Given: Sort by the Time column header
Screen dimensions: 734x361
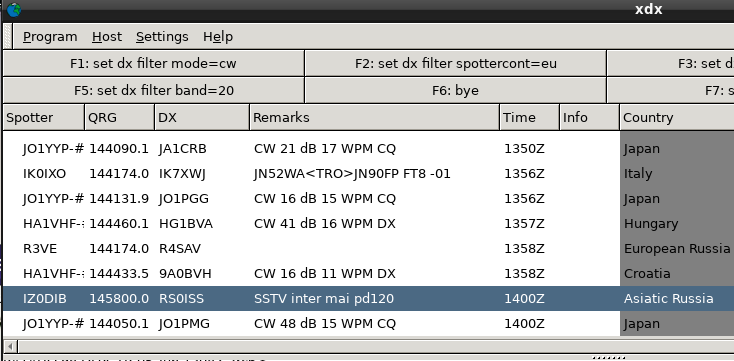Looking at the screenshot, I should (529, 118).
